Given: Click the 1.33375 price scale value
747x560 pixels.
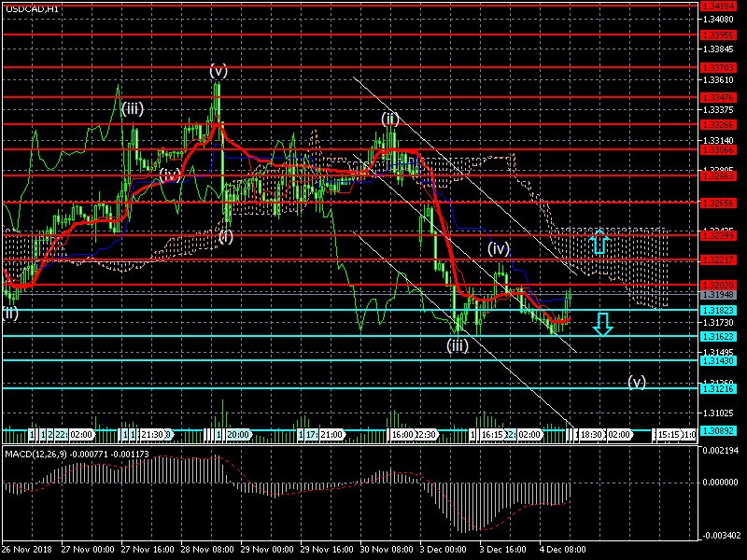Looking at the screenshot, I should click(x=718, y=110).
